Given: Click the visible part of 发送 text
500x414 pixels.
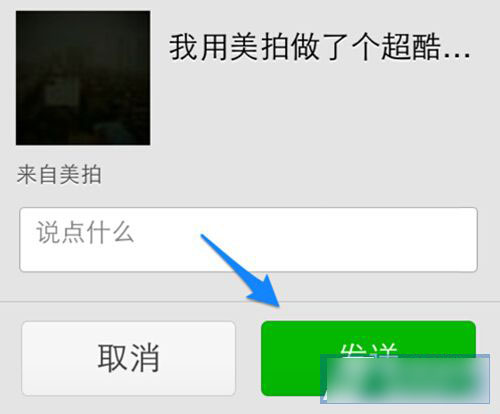Looking at the screenshot, I should 369,350.
